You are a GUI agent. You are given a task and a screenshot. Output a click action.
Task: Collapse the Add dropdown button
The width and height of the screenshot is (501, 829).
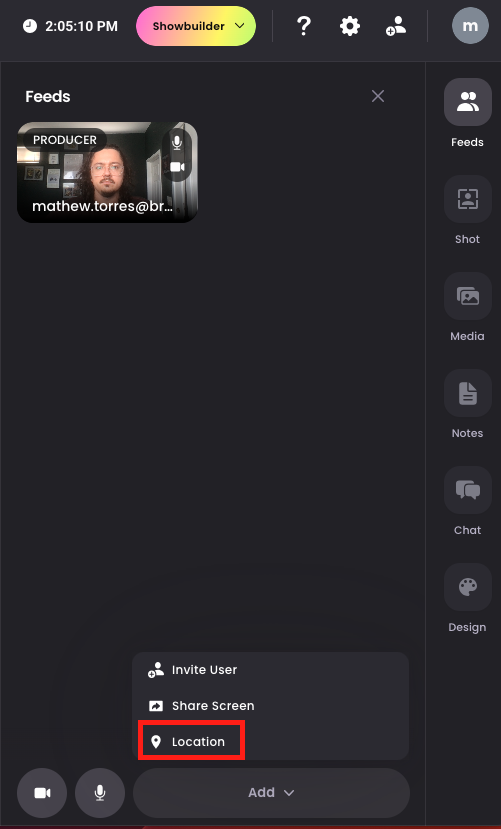click(x=271, y=793)
